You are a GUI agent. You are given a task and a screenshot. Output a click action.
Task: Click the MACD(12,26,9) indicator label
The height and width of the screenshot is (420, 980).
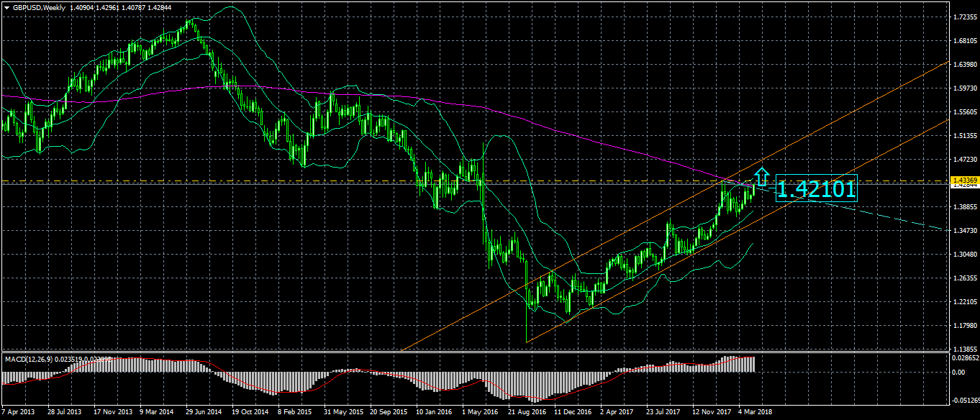tap(29, 358)
